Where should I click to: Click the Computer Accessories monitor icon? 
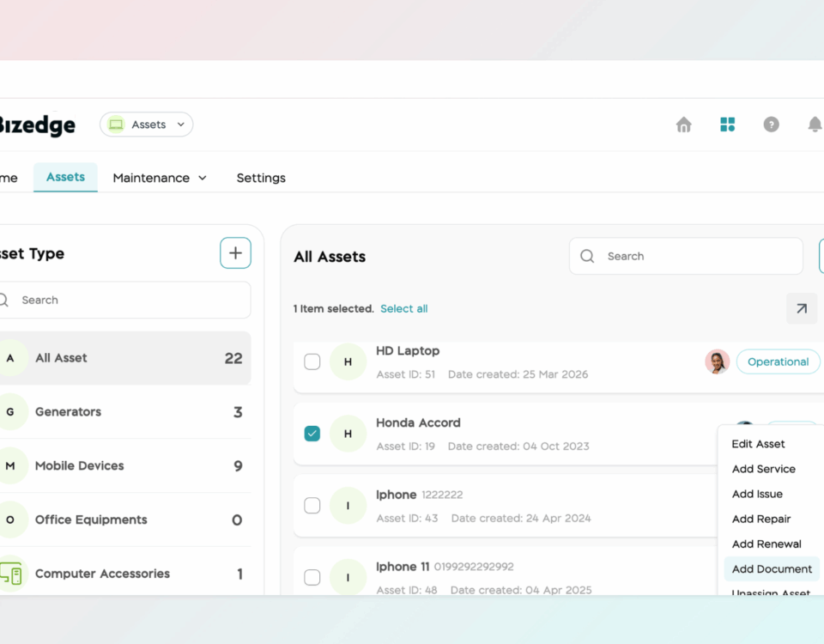tap(11, 574)
